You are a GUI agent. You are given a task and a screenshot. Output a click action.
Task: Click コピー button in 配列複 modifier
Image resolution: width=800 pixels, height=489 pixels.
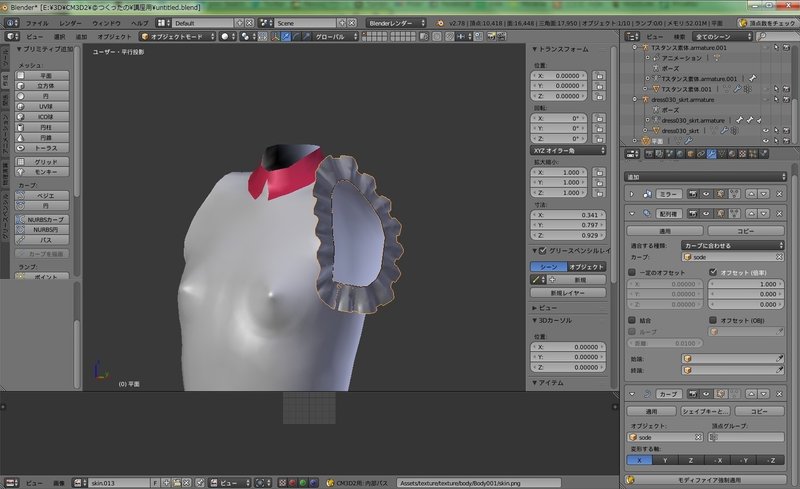745,231
